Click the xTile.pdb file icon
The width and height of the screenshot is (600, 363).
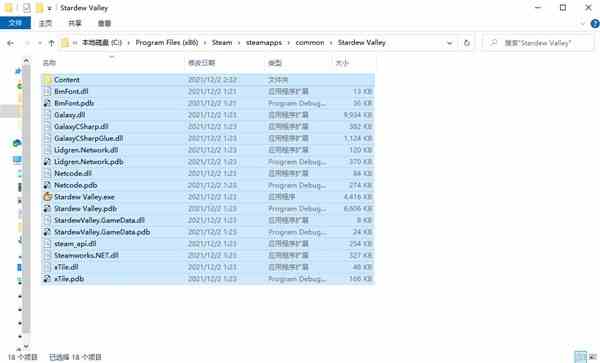47,279
